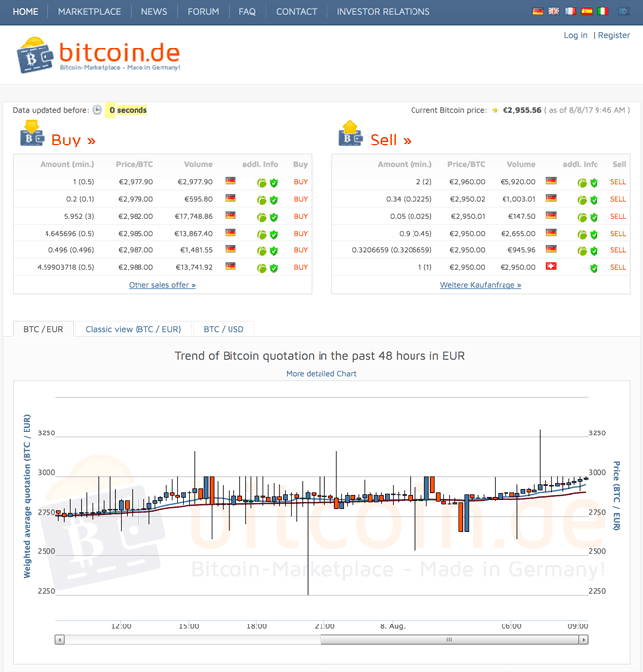Click the chart scrollbar right arrow

[x=583, y=640]
